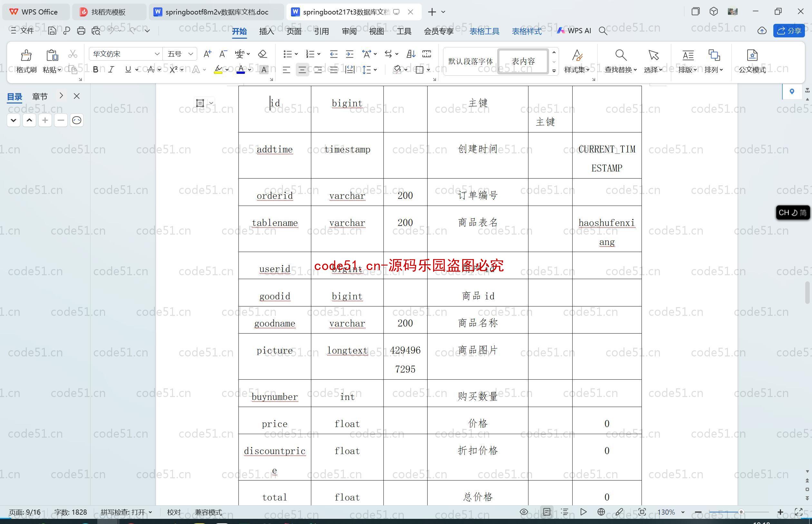Click the zoom slider handle
The width and height of the screenshot is (812, 524).
[741, 512]
